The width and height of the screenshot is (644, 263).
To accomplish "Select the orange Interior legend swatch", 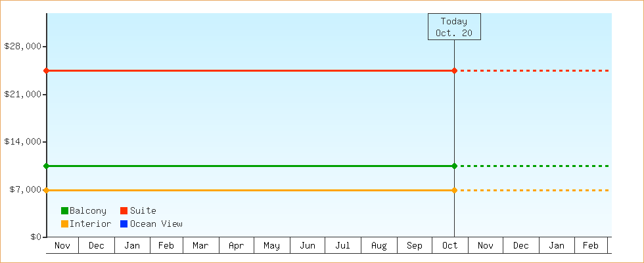I will click(x=64, y=224).
